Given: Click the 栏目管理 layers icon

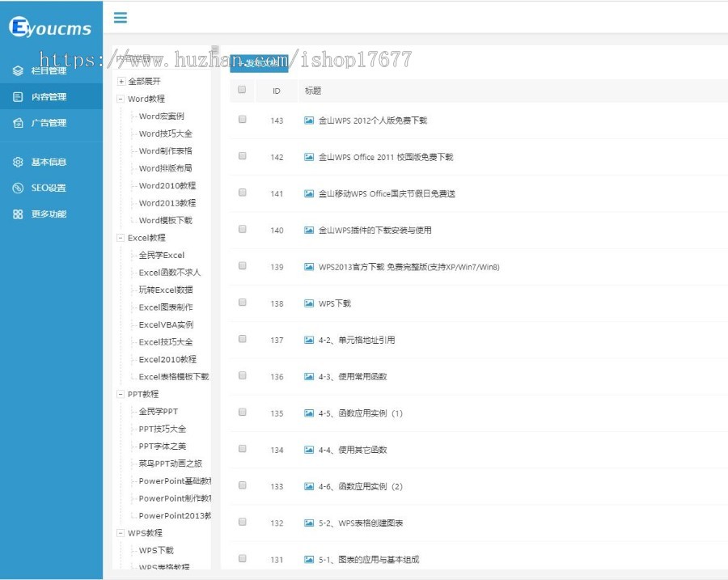Looking at the screenshot, I should [18, 70].
